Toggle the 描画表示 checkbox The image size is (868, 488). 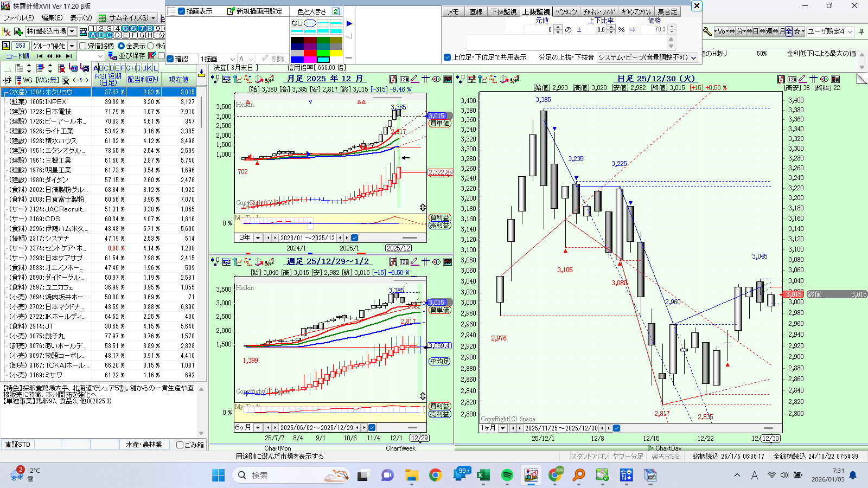pyautogui.click(x=182, y=11)
